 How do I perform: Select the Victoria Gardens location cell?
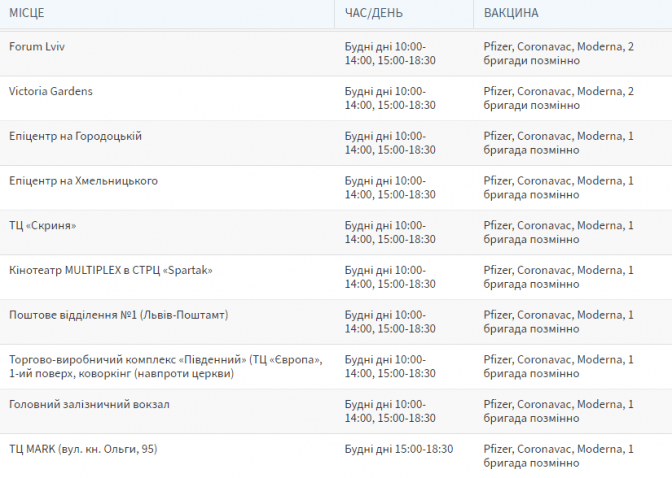coord(50,91)
